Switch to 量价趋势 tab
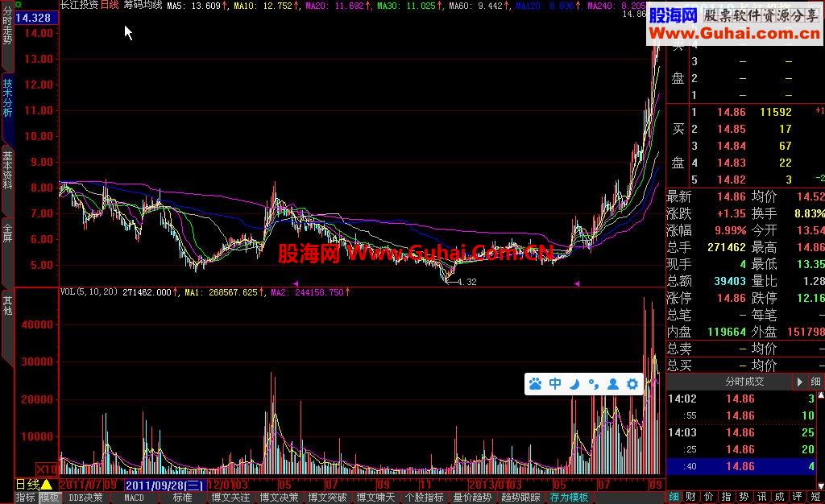The image size is (825, 504). coord(472,498)
